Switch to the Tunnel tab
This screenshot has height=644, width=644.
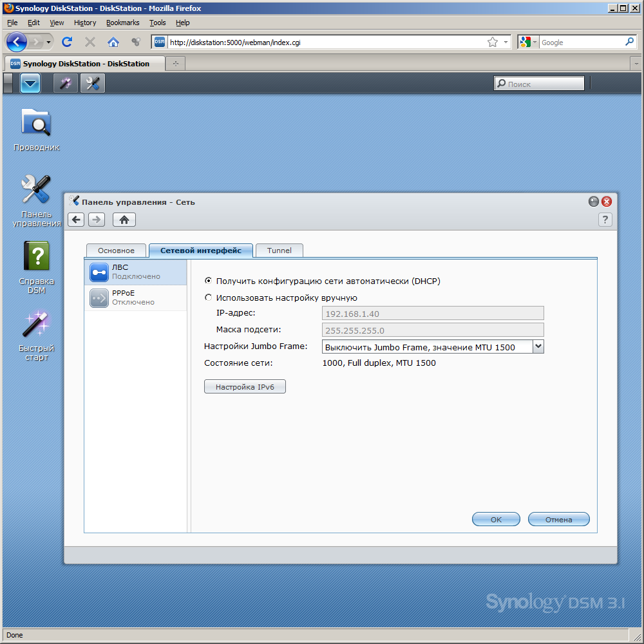(279, 250)
